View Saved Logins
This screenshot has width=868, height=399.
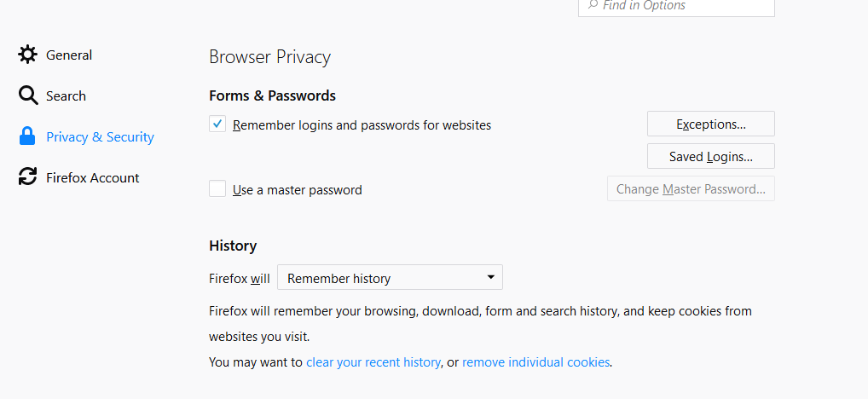point(710,157)
